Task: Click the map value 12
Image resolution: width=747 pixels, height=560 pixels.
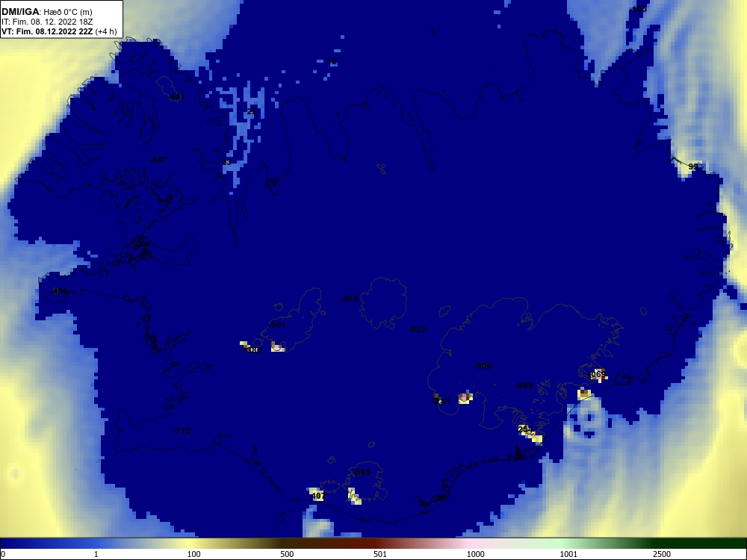Action: point(332,61)
